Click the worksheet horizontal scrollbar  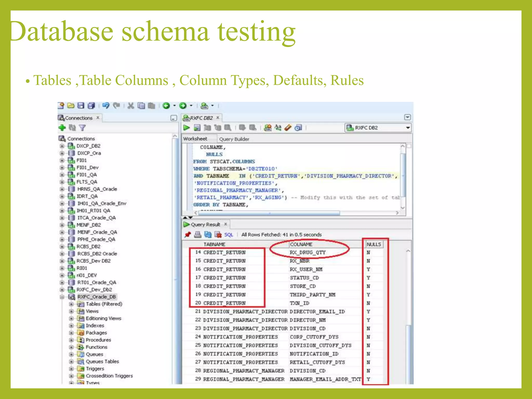point(269,213)
